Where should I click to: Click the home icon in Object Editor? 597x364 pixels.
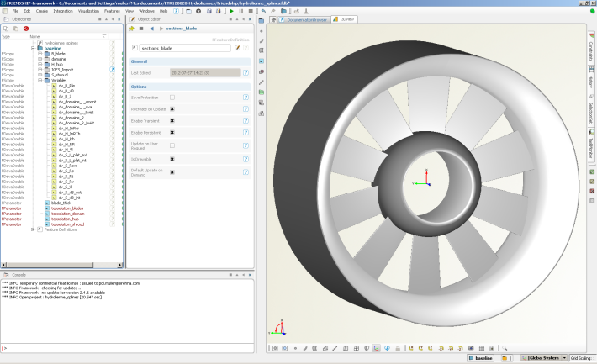(x=132, y=28)
